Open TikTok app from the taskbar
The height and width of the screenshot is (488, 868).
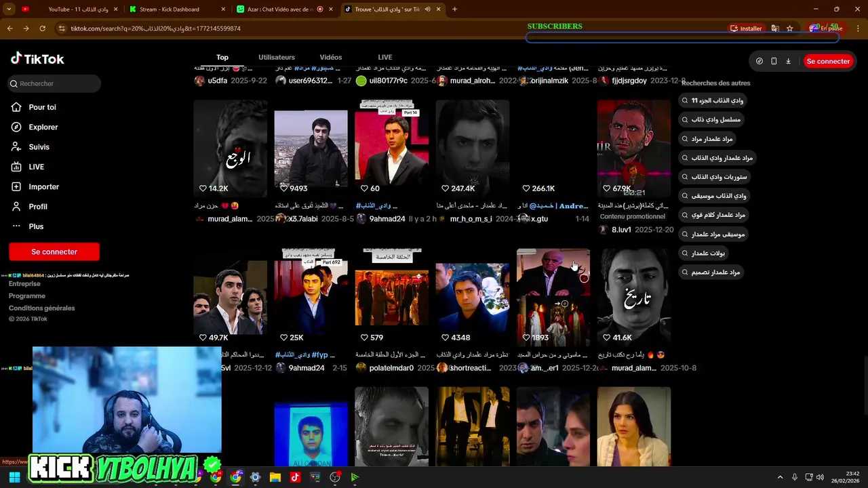point(295,477)
